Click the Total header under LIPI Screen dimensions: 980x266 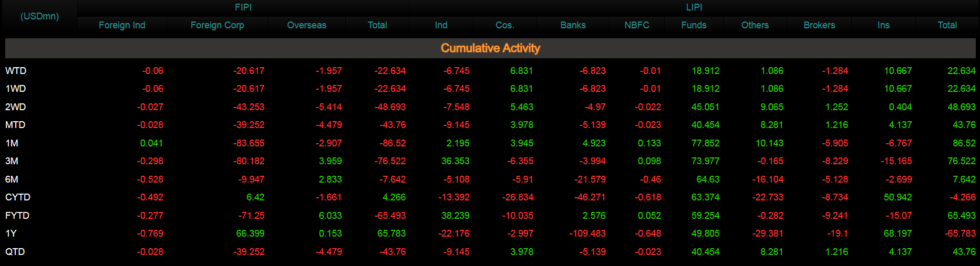coord(947,25)
